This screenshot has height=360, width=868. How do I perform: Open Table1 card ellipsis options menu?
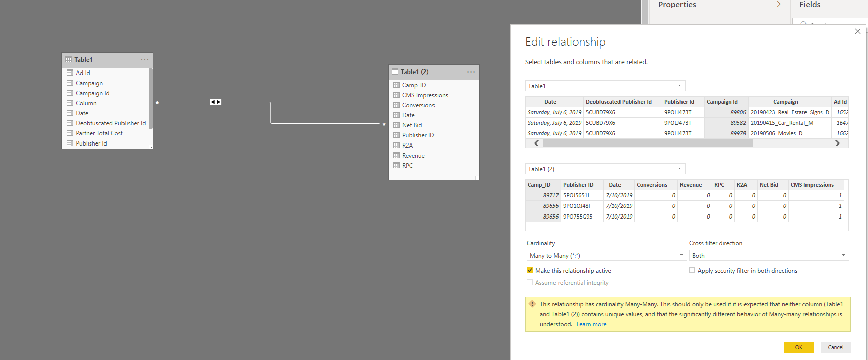pos(145,60)
